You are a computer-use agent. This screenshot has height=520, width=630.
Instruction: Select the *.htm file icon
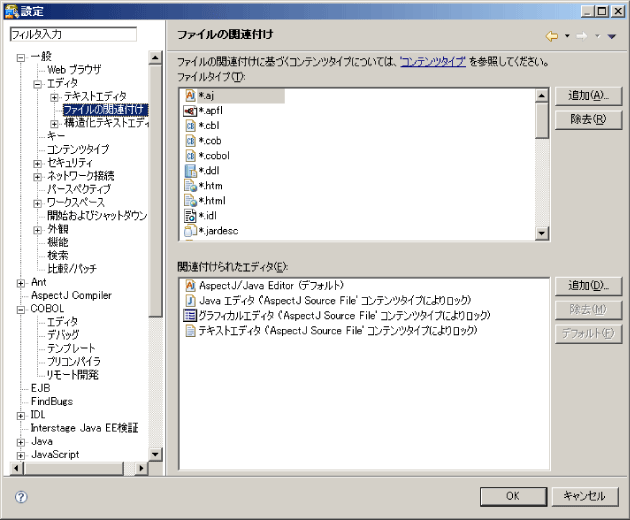pyautogui.click(x=190, y=186)
